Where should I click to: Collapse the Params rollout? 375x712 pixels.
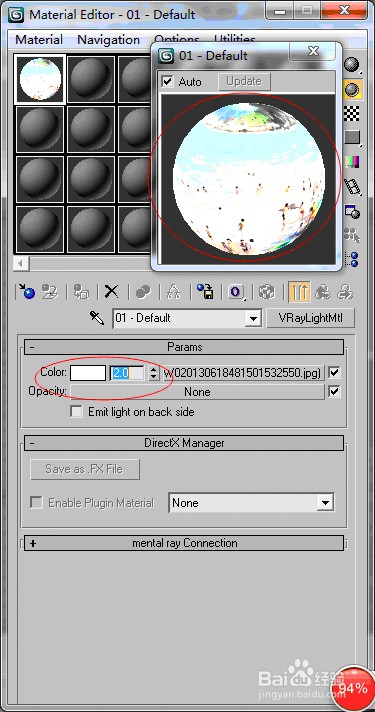pyautogui.click(x=184, y=347)
